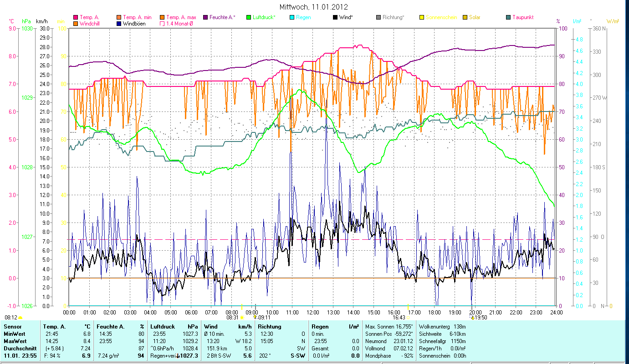629x364 pixels.
Task: Click the Solar legend label
Action: (x=477, y=17)
